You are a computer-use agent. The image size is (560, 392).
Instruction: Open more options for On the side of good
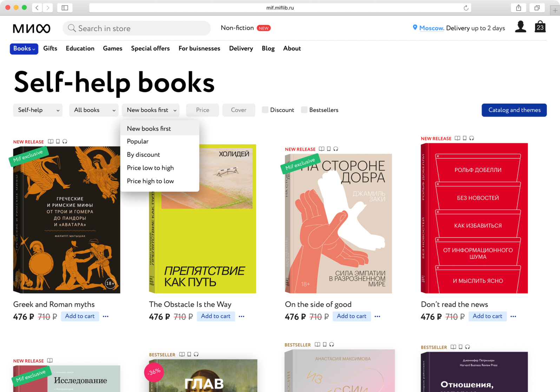pos(377,316)
